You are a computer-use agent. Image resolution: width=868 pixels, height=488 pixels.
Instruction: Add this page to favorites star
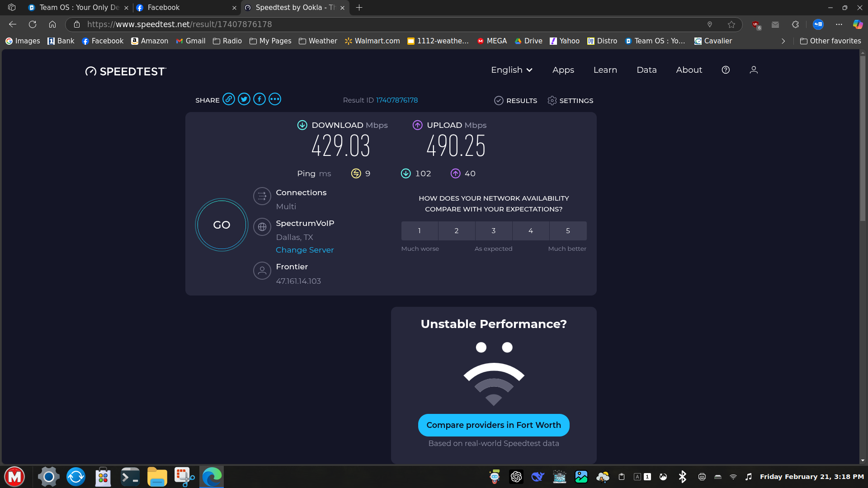click(731, 24)
